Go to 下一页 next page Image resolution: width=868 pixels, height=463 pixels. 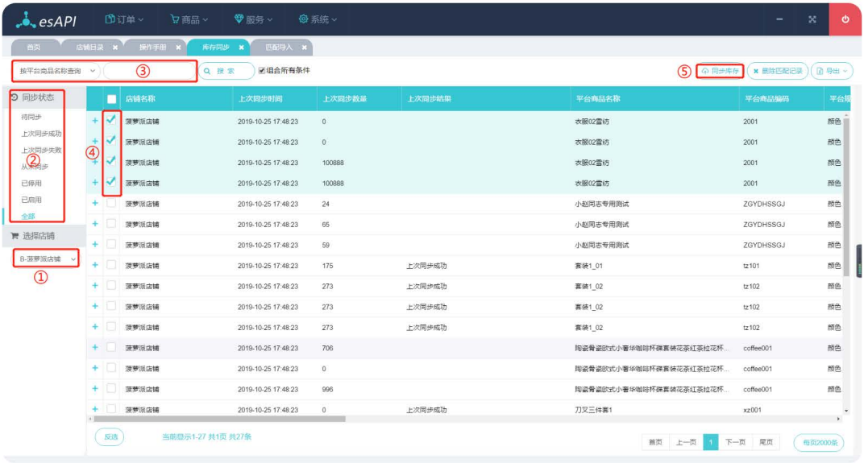point(735,442)
